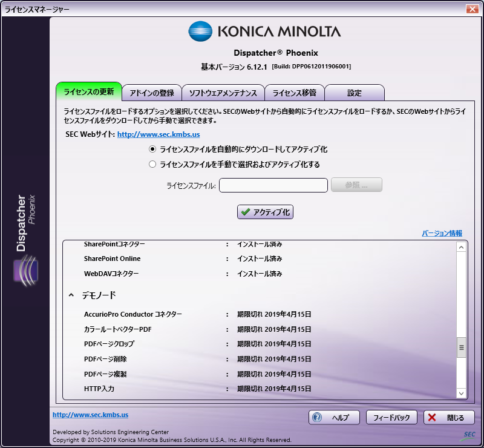Open the ライセンスの更新 tab
484x448 pixels.
(x=89, y=91)
